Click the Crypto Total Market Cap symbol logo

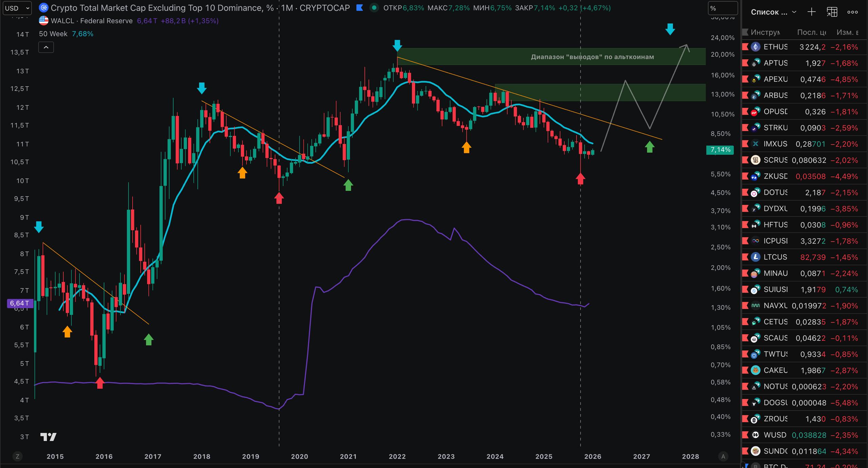coord(43,8)
